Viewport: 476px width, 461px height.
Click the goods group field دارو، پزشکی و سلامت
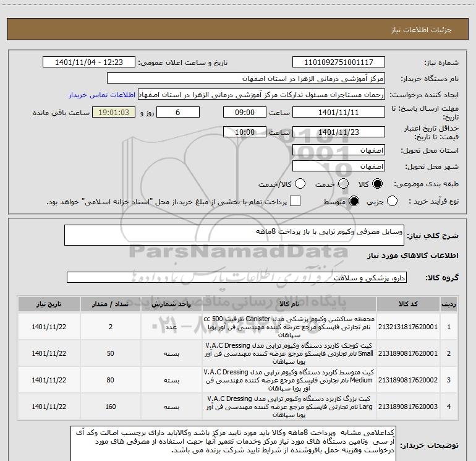click(x=237, y=277)
